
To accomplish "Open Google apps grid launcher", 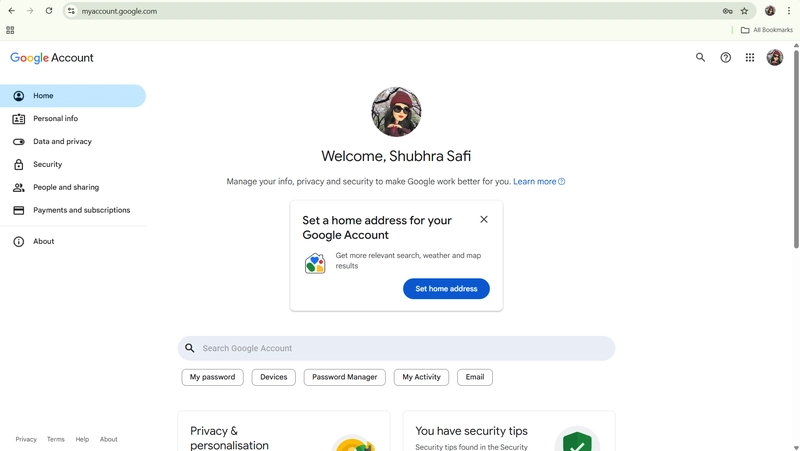I will pyautogui.click(x=749, y=58).
